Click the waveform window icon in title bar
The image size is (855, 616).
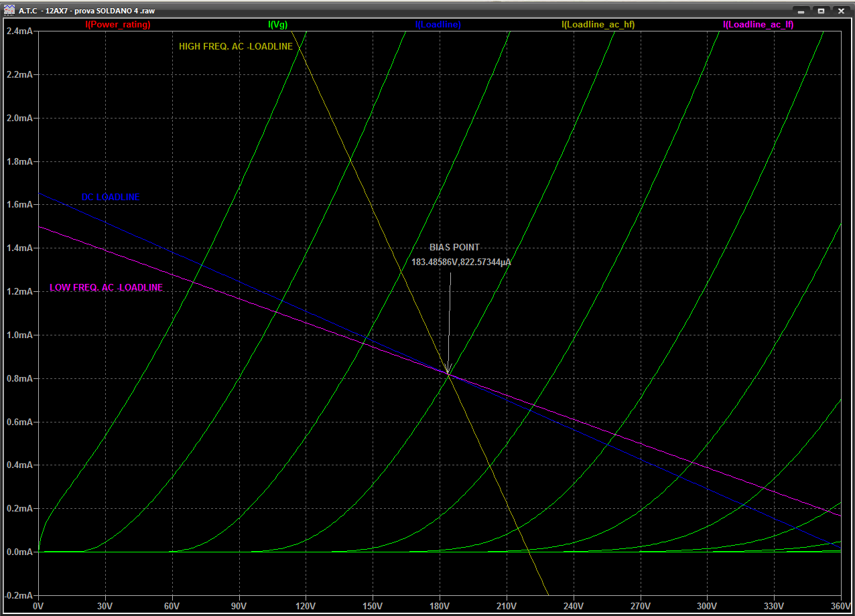click(10, 11)
